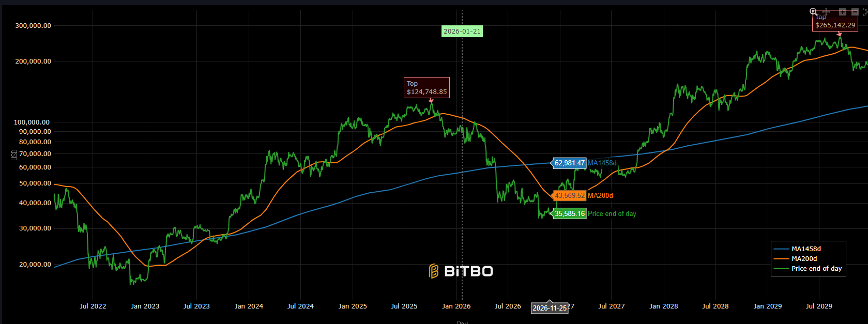
Task: Toggle Price end of day legend entry
Action: pyautogui.click(x=816, y=269)
